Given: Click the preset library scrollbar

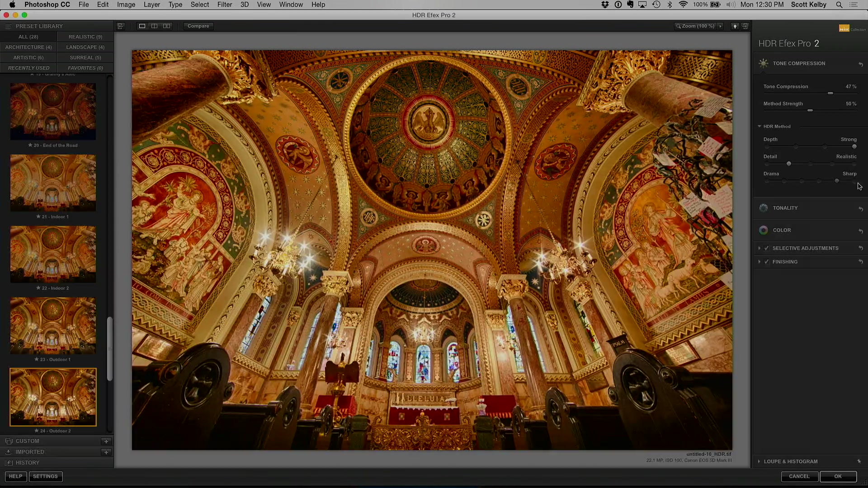Looking at the screenshot, I should [x=109, y=349].
